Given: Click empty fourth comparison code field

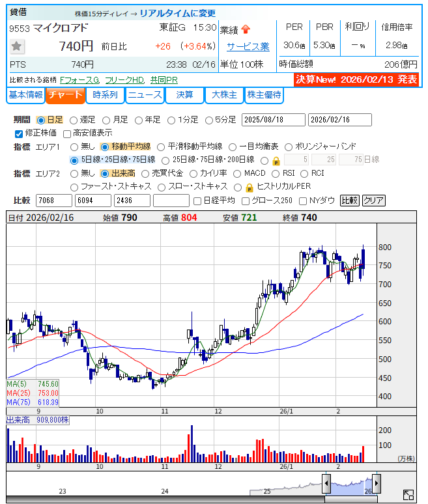Looking at the screenshot, I should (171, 201).
